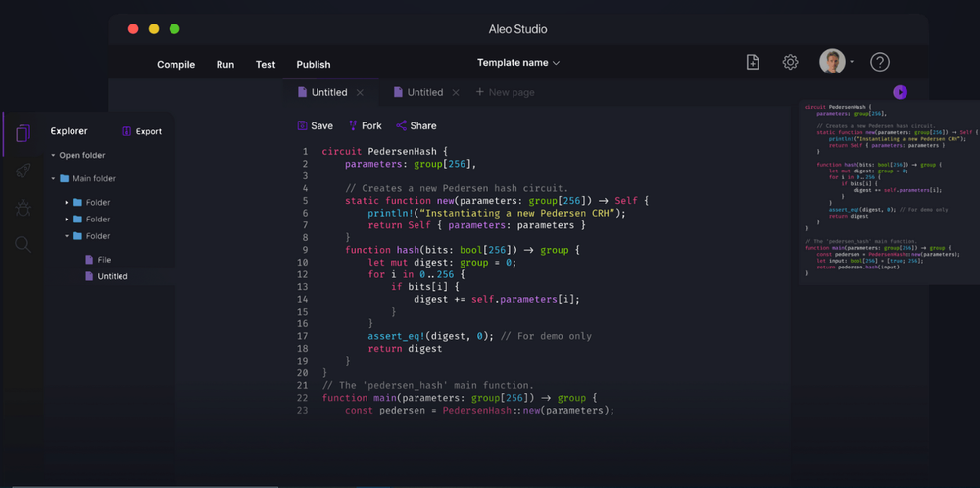This screenshot has width=980, height=488.
Task: Click line number 12 in gutter
Action: 303,275
